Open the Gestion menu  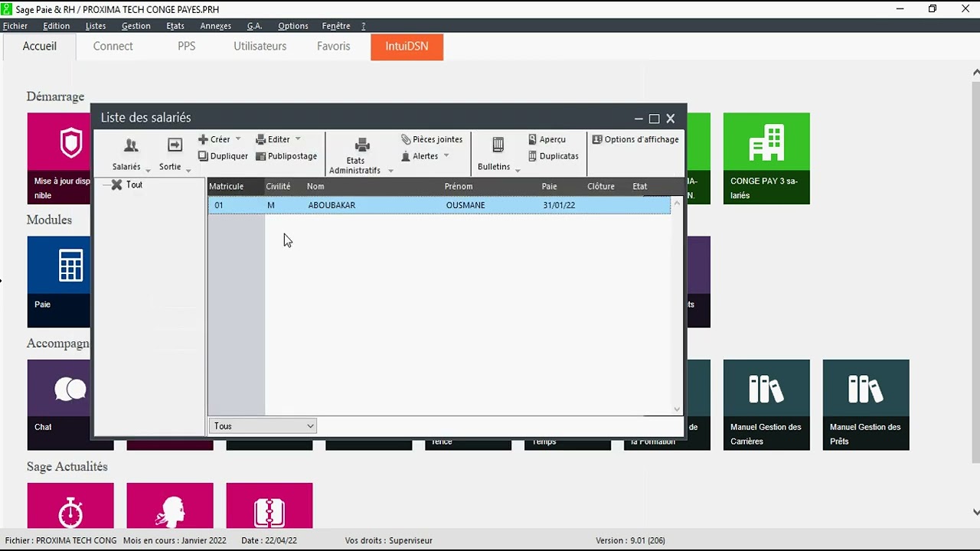click(136, 25)
